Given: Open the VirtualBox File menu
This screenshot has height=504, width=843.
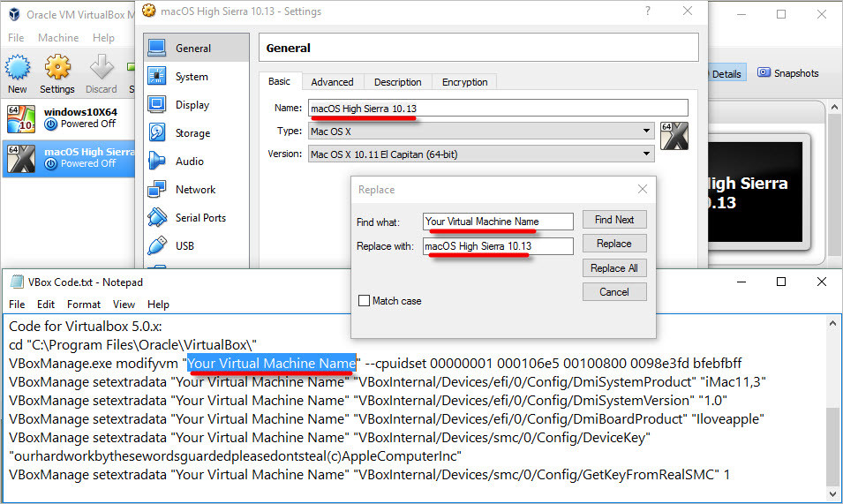Looking at the screenshot, I should pos(16,38).
